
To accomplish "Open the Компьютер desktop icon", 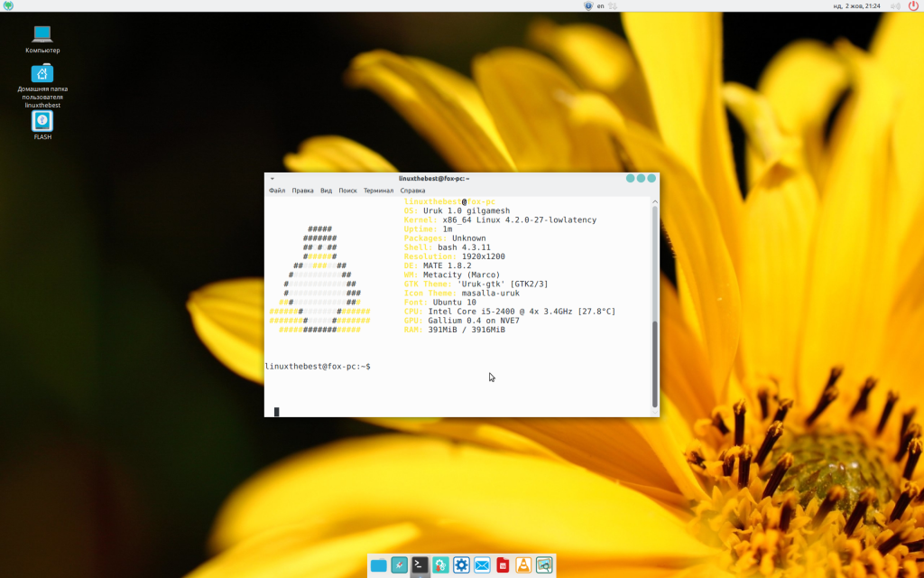I will pyautogui.click(x=42, y=36).
